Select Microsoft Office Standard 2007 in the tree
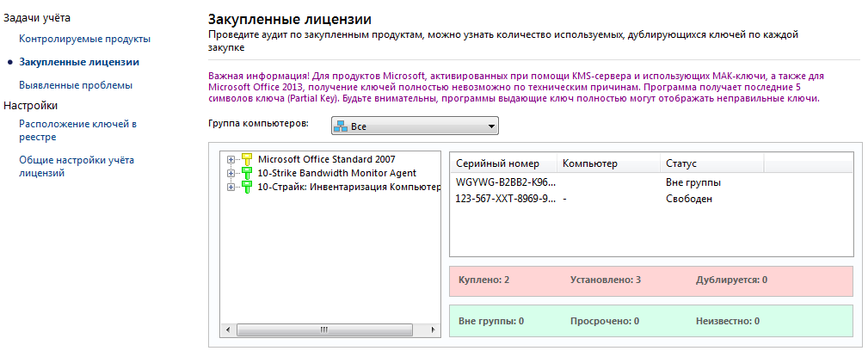Viewport: 868px width, 351px height. click(327, 159)
